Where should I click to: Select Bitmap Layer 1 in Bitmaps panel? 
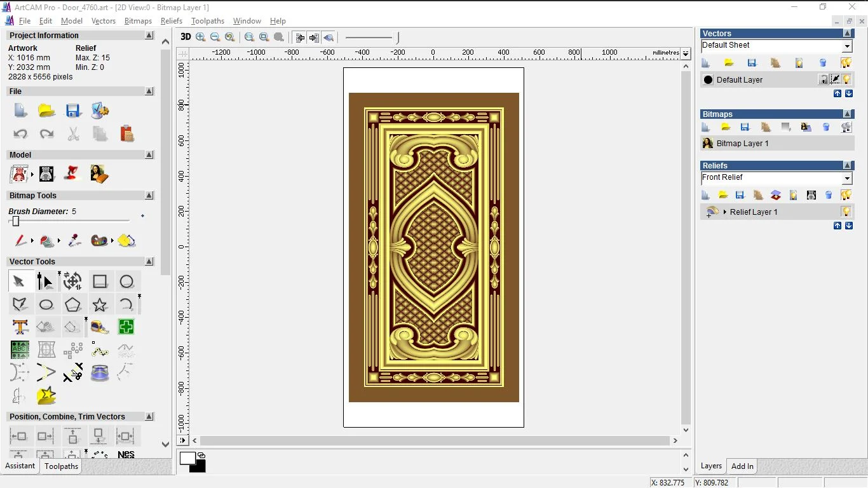click(742, 144)
